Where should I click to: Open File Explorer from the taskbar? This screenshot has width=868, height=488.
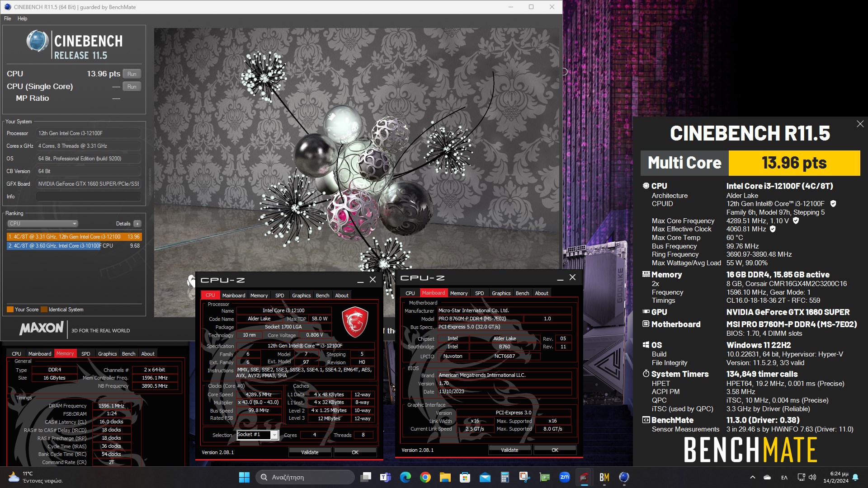(x=445, y=477)
